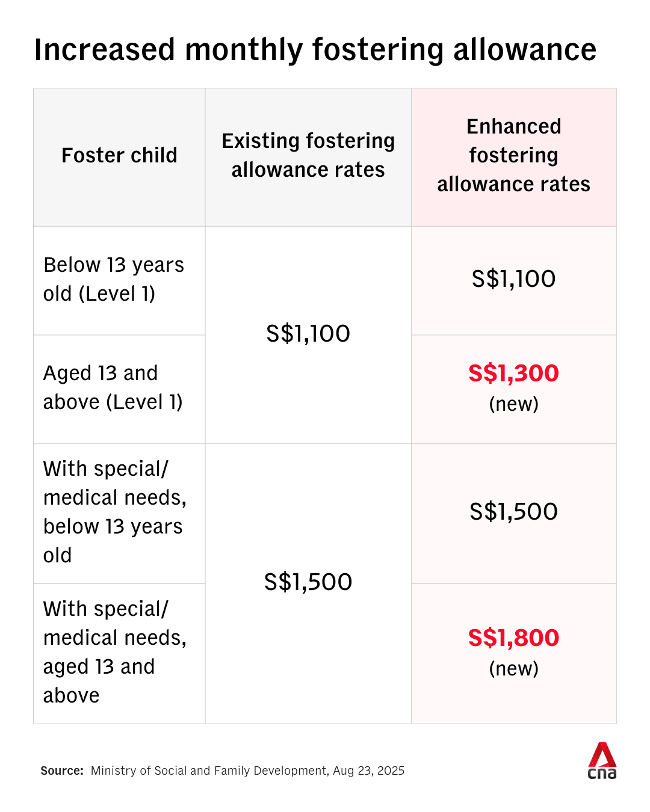Click the bold 'Source:' label
The height and width of the screenshot is (812, 650).
point(62,771)
